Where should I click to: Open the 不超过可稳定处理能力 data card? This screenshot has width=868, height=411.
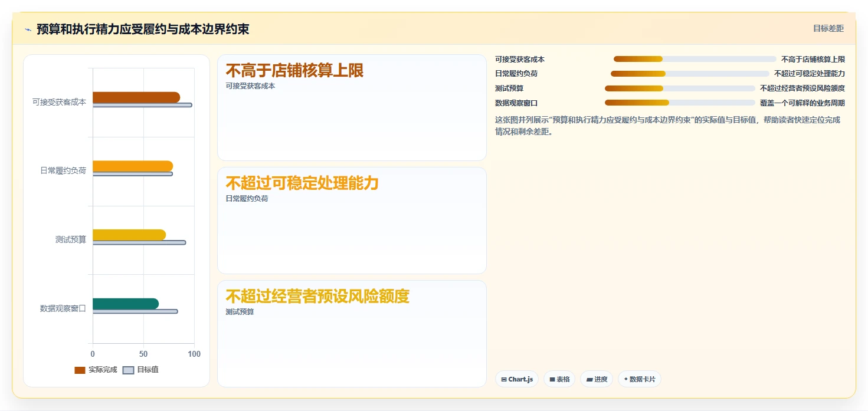pos(352,221)
